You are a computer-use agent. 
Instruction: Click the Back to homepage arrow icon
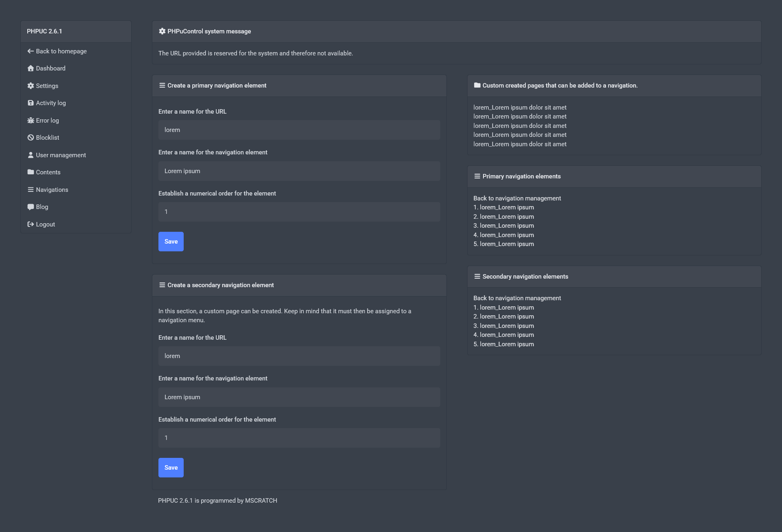tap(31, 51)
